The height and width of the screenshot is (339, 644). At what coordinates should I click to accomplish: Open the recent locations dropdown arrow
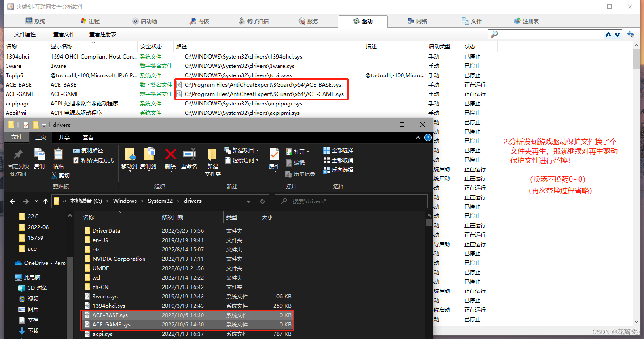(x=37, y=201)
